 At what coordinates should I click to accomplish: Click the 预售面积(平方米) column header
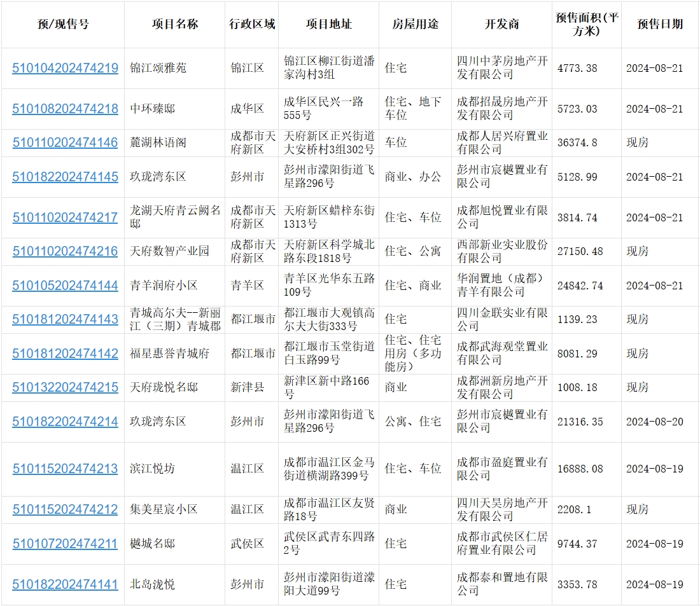coord(587,24)
